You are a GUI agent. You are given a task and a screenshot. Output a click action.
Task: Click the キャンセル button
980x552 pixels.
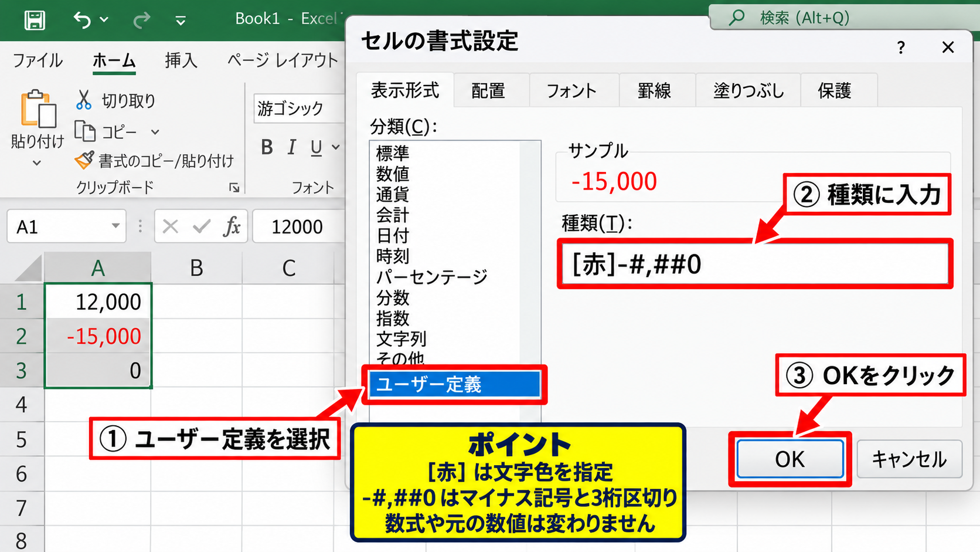click(909, 459)
